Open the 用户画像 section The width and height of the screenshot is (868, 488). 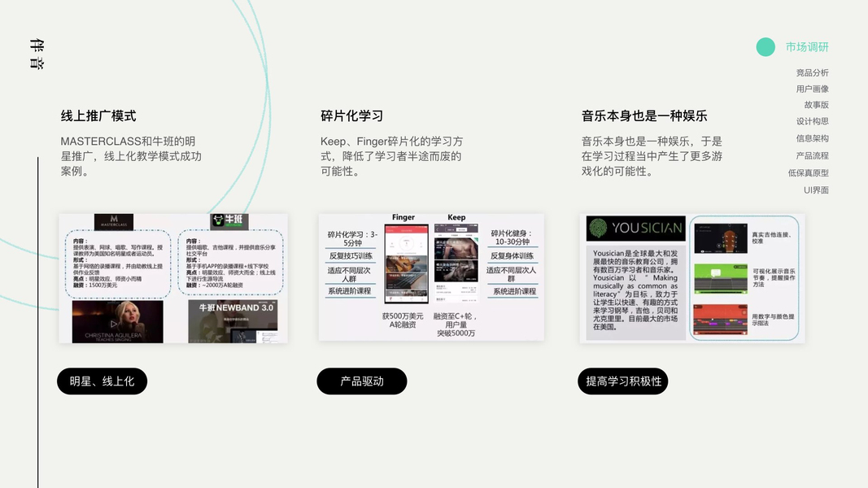coord(812,89)
